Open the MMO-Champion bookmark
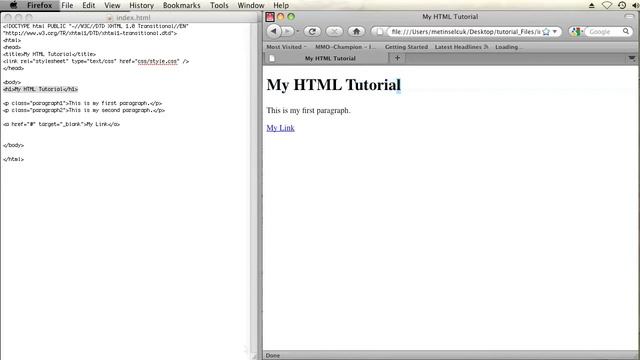This screenshot has height=360, width=640. (x=345, y=47)
